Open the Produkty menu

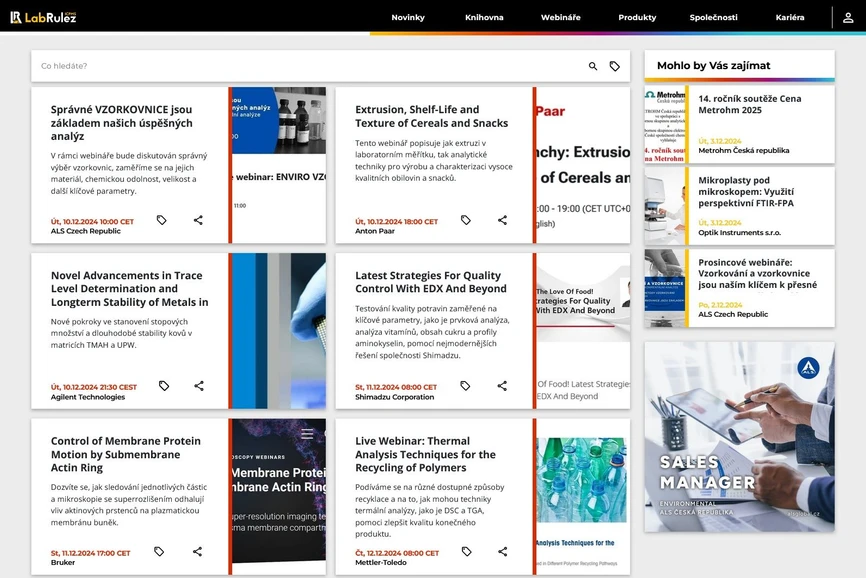coord(637,18)
